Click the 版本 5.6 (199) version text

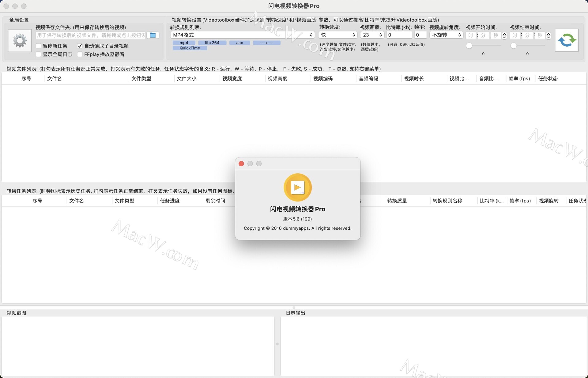(x=297, y=219)
